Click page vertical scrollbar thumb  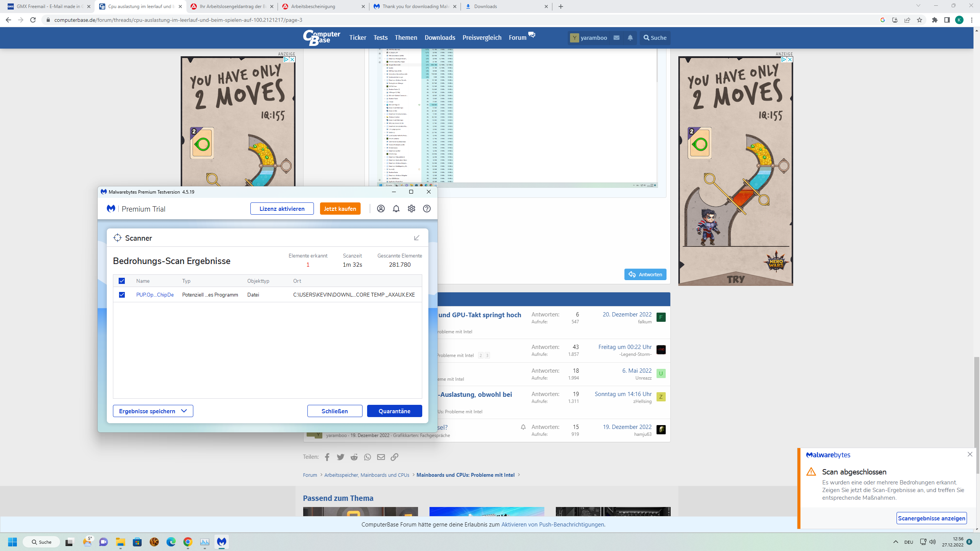click(x=976, y=414)
